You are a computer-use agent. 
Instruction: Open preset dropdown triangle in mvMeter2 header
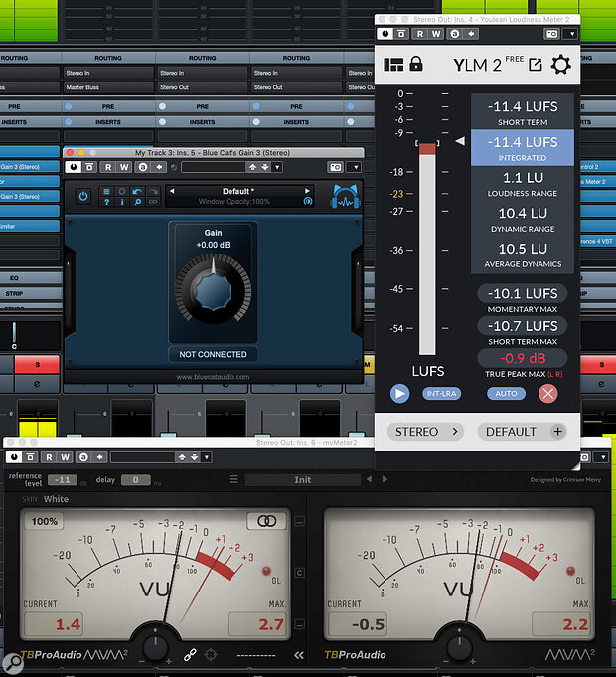[207, 457]
